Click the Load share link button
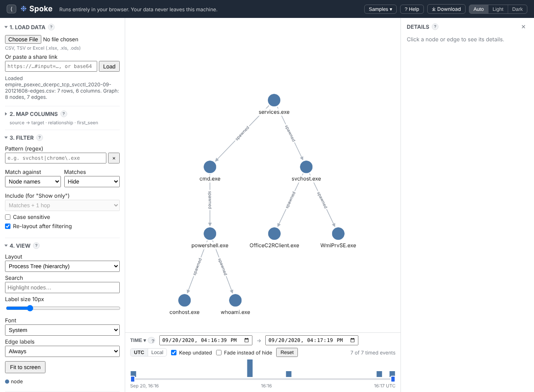The image size is (534, 392). tap(109, 66)
